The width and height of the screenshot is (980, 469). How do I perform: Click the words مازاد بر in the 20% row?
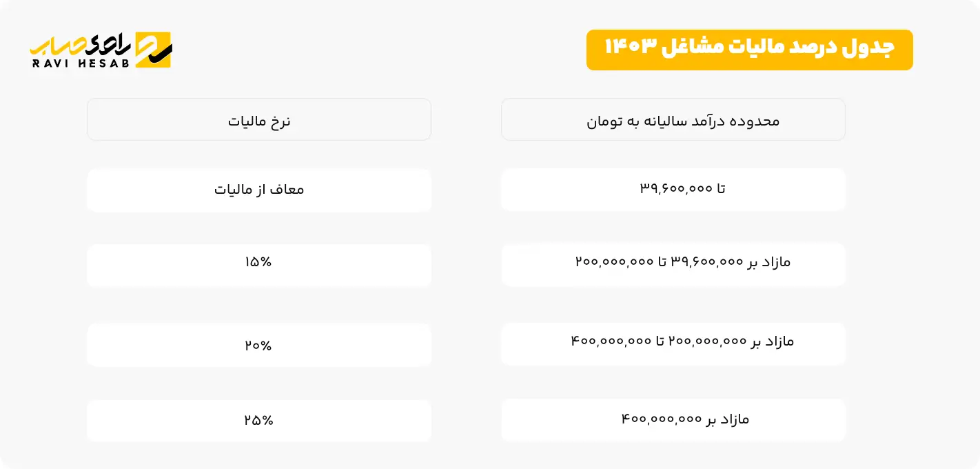tap(773, 341)
